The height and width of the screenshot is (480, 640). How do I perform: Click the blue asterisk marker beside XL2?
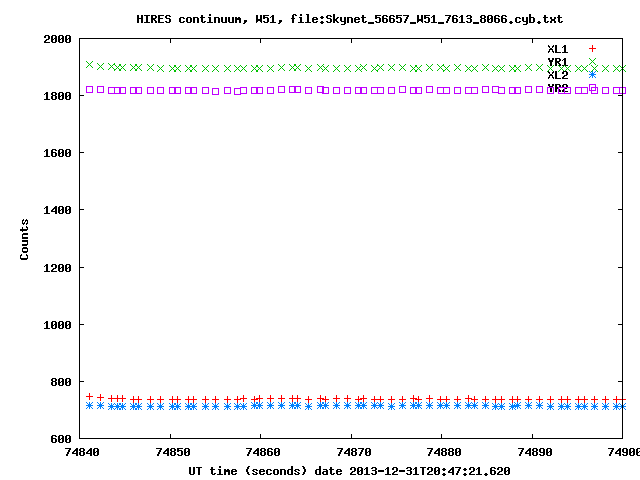(x=592, y=75)
